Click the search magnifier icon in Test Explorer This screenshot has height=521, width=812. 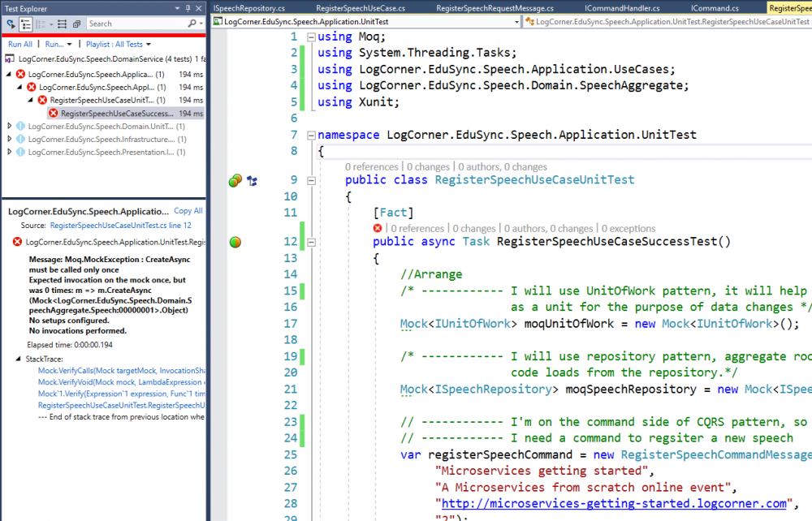[192, 24]
